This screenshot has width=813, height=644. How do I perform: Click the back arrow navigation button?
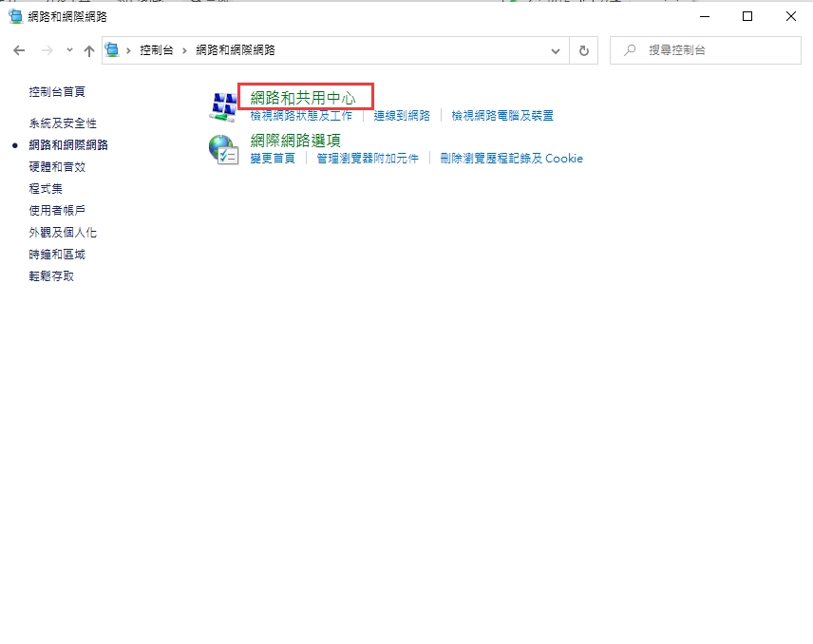click(19, 50)
